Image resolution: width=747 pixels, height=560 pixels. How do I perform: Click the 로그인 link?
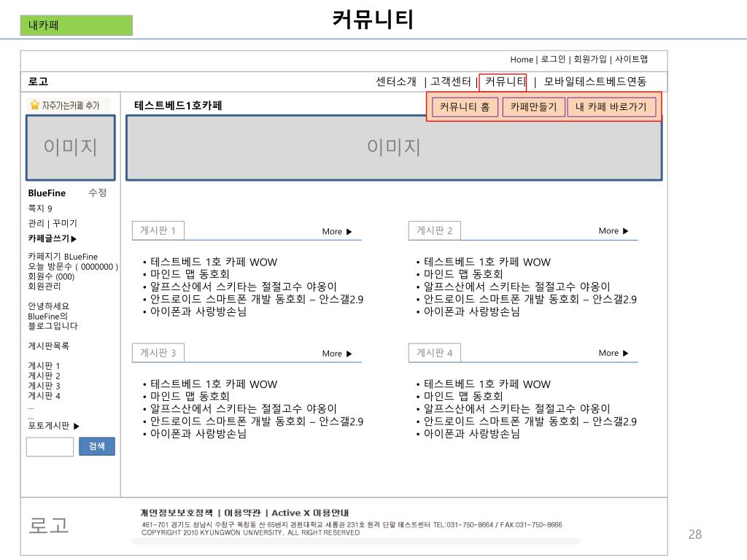pyautogui.click(x=553, y=59)
